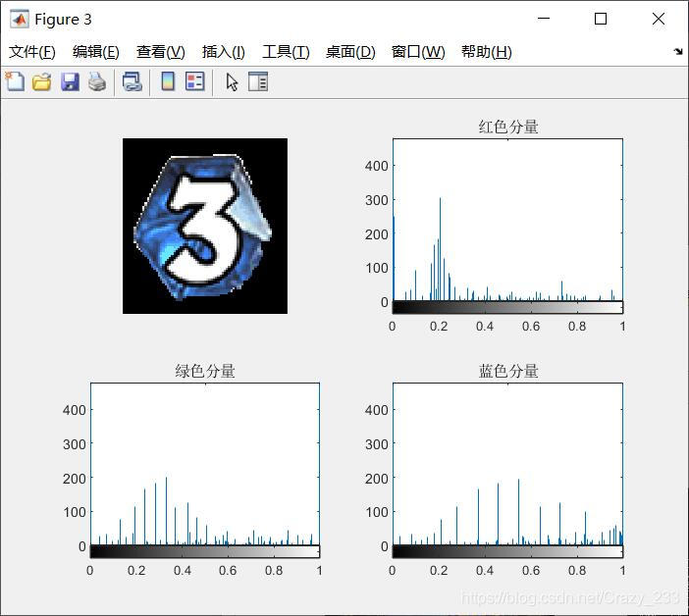
Task: Click the MATLAB logo in the title bar
Action: (x=20, y=20)
